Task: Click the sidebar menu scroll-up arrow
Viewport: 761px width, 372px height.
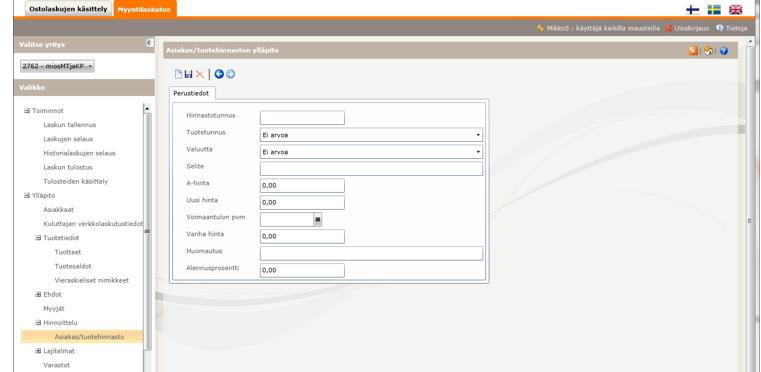Action: click(x=148, y=109)
